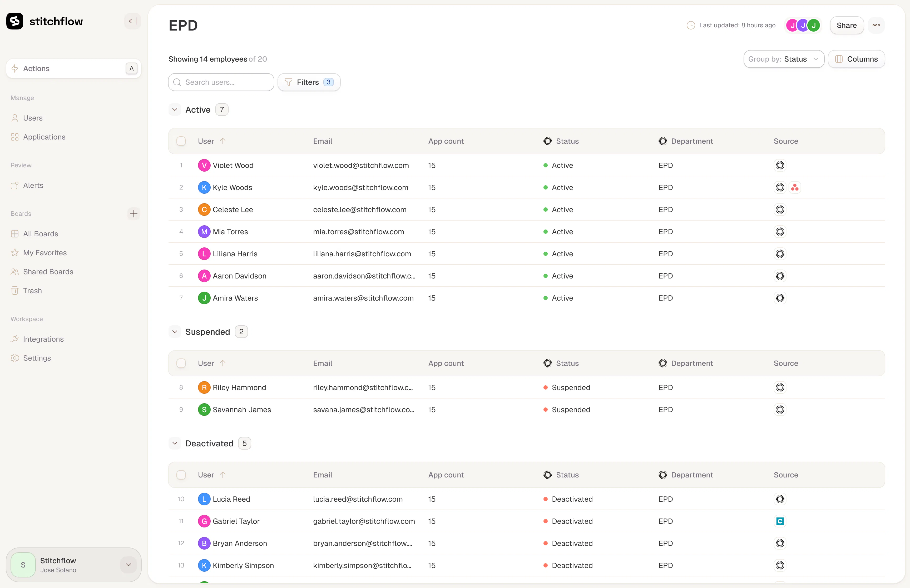This screenshot has width=910, height=588.
Task: Open the Actions command button
Action: (x=73, y=68)
